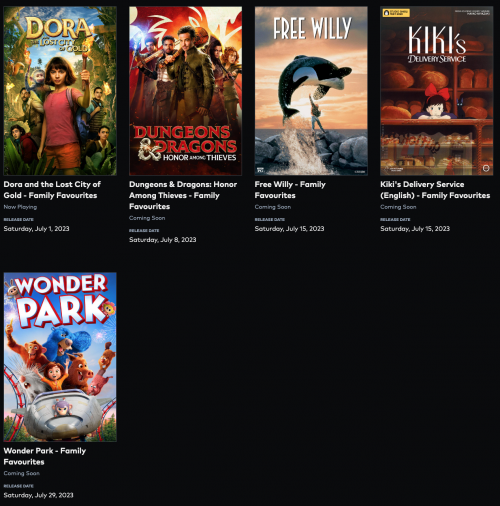This screenshot has height=506, width=500.
Task: Select the July 15, 2023 date under Free Willy
Action: click(x=289, y=229)
